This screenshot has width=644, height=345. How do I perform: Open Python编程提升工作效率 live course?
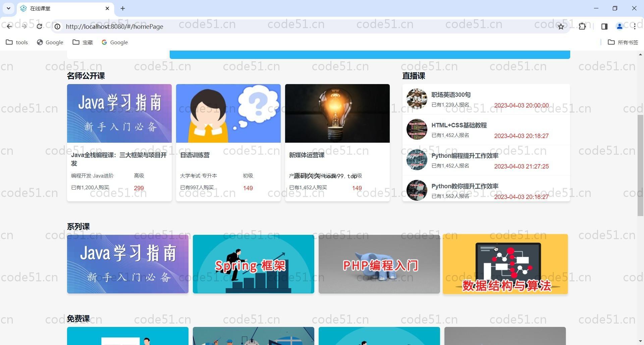pyautogui.click(x=465, y=156)
